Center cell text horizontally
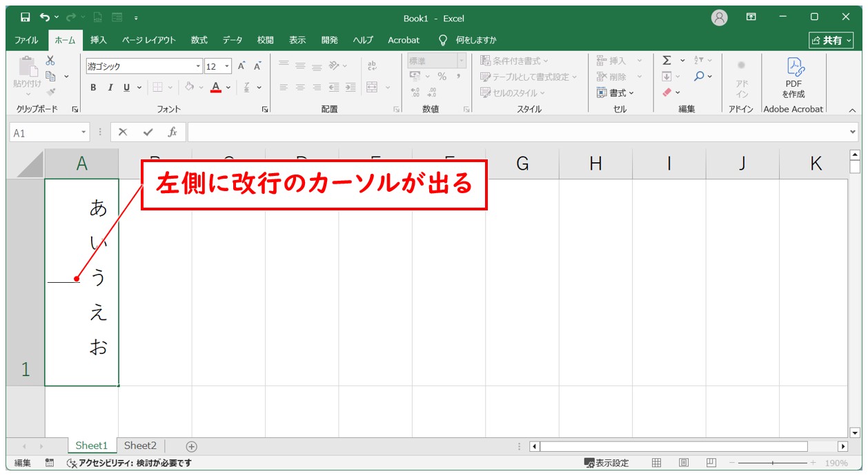This screenshot has width=868, height=476. (x=300, y=88)
